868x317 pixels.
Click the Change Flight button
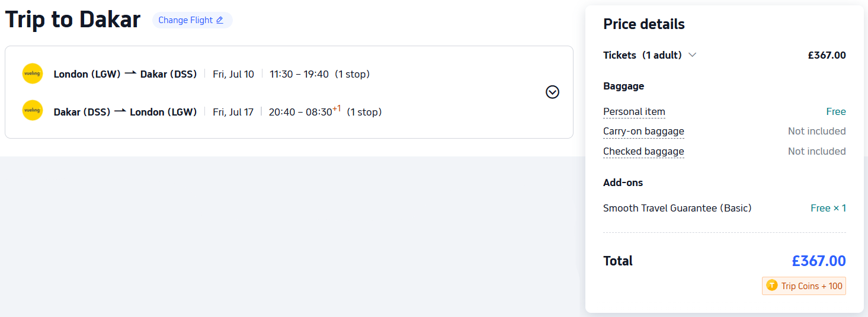185,20
